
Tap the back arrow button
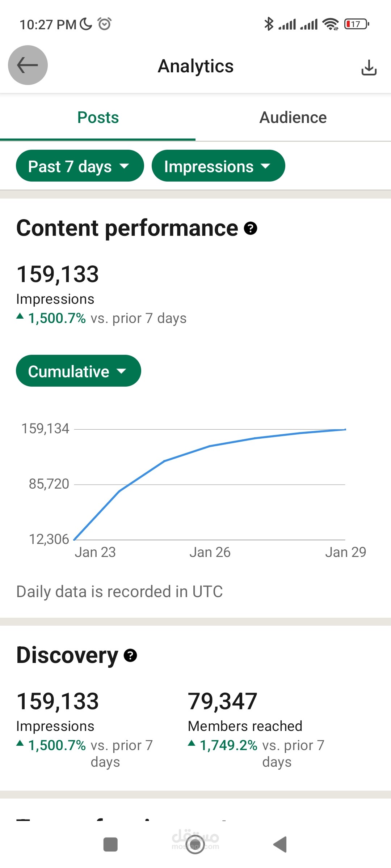pyautogui.click(x=28, y=65)
